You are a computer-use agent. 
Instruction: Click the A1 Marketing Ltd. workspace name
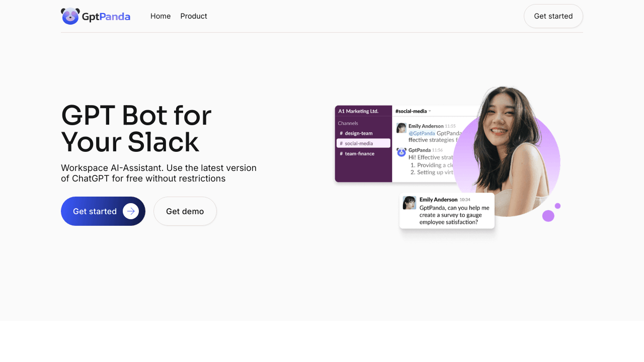358,111
